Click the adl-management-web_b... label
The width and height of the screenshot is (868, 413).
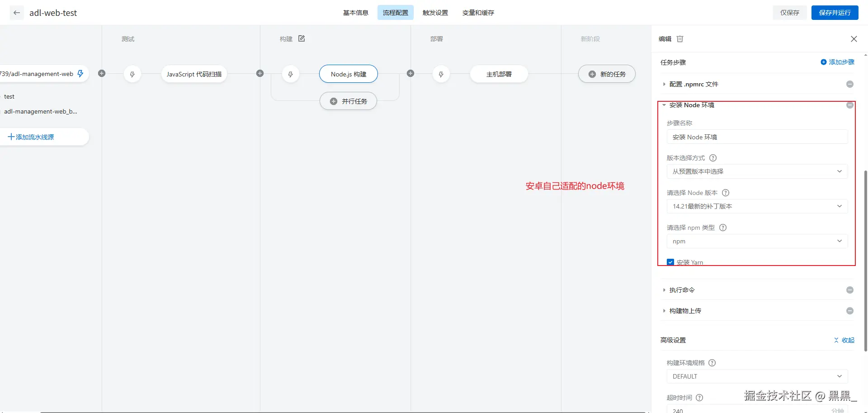click(41, 111)
